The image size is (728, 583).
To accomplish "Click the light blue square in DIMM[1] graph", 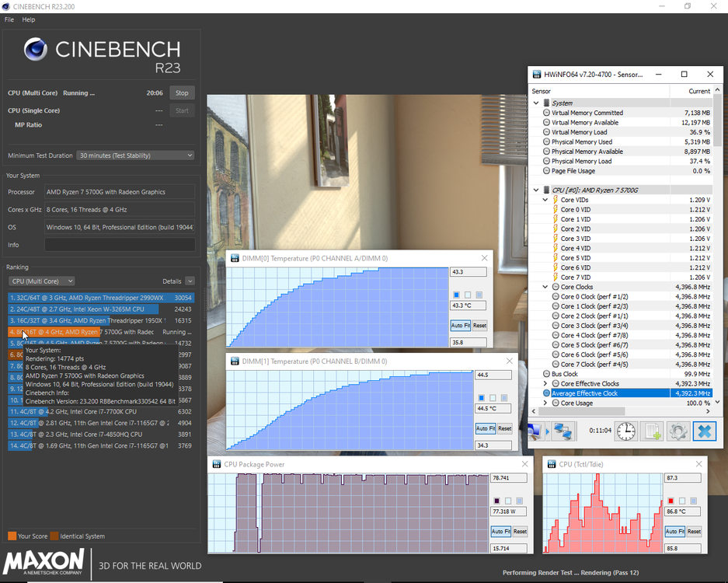I will coord(504,398).
